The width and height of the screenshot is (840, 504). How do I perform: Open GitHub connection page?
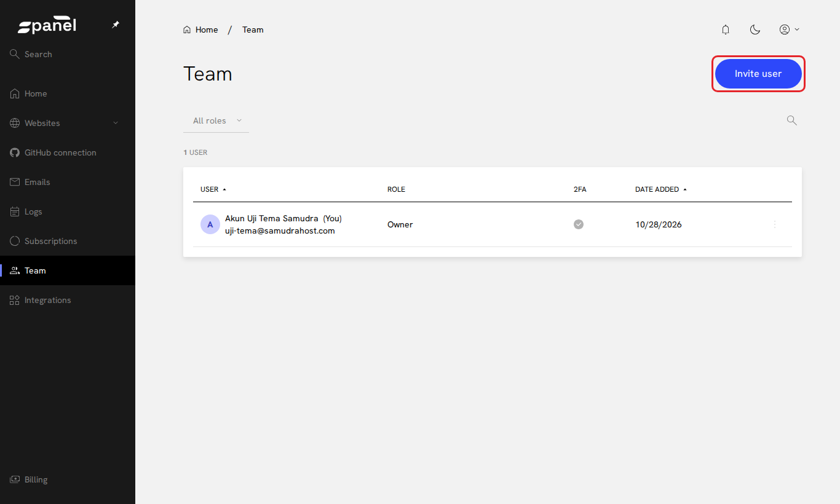68,152
